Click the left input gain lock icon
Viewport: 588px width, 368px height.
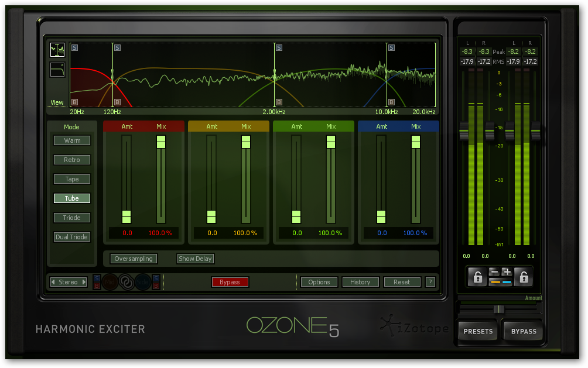[x=478, y=277]
